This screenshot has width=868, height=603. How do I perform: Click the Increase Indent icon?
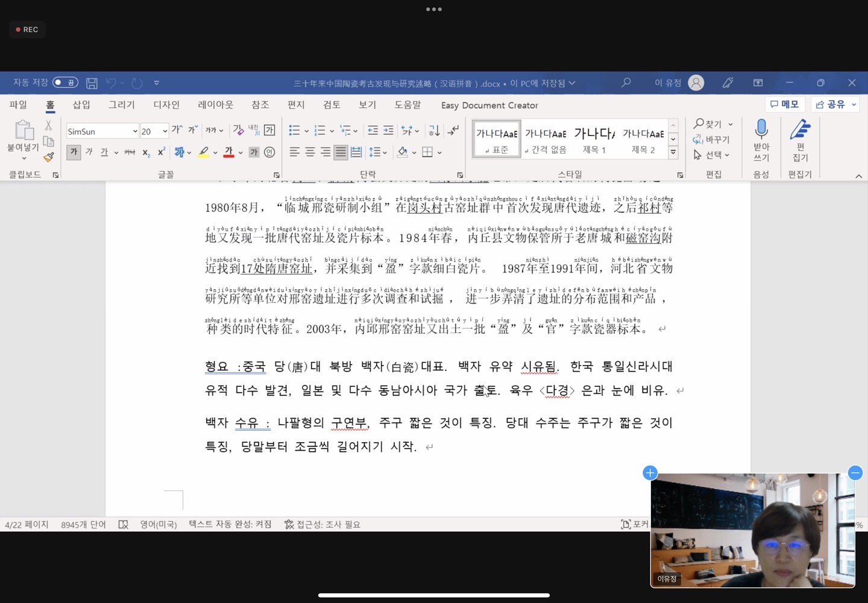click(x=388, y=130)
